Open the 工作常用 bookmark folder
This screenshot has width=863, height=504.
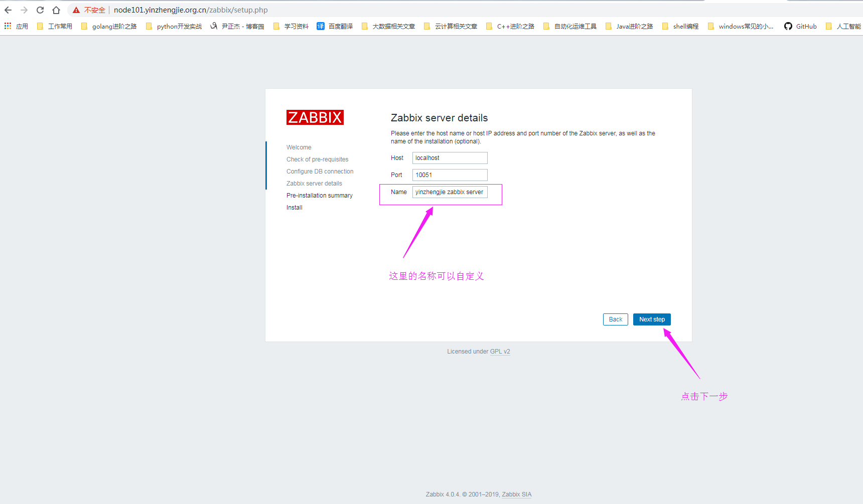[x=55, y=26]
